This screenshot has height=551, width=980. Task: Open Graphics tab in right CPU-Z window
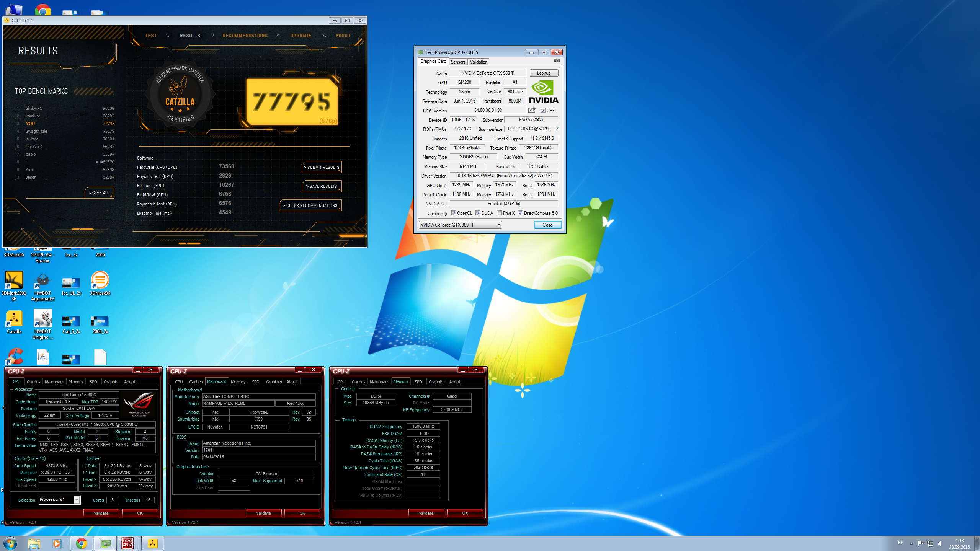[x=436, y=382]
